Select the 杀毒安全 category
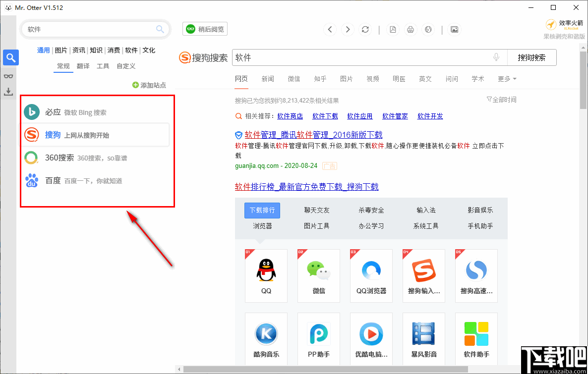Image resolution: width=588 pixels, height=374 pixels. coord(371,210)
